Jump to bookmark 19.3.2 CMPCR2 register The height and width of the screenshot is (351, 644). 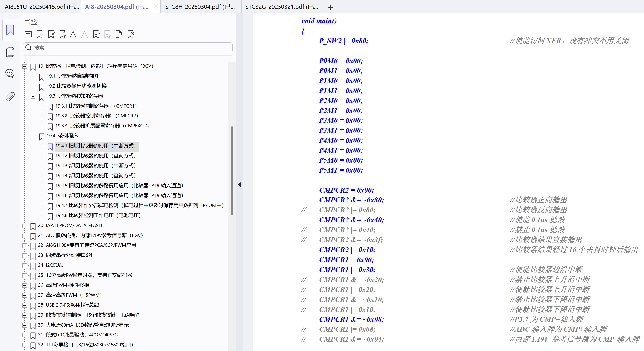[96, 116]
